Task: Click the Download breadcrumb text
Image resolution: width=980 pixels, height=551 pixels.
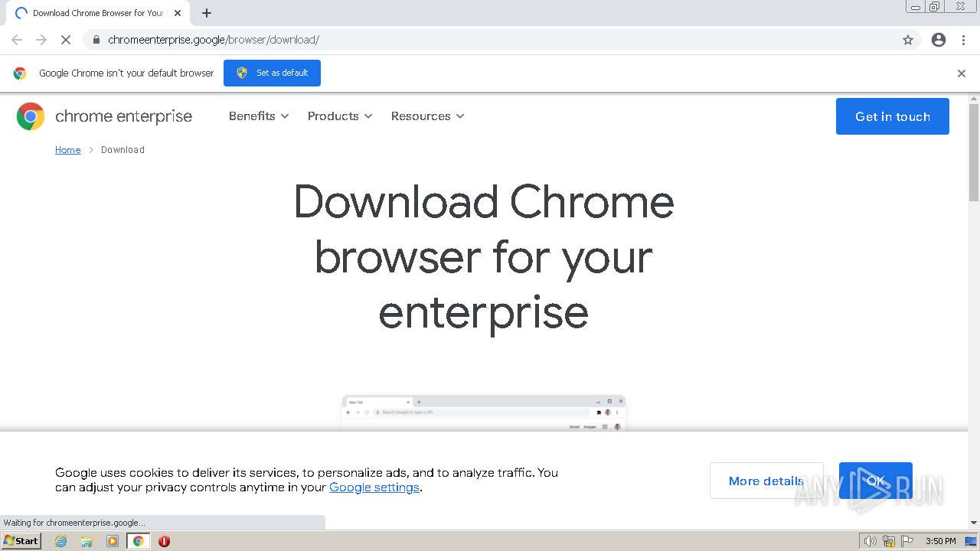Action: (x=122, y=150)
